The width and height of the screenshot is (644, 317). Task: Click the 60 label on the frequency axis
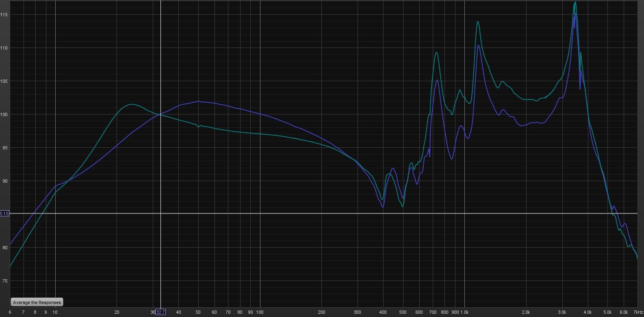(215, 312)
